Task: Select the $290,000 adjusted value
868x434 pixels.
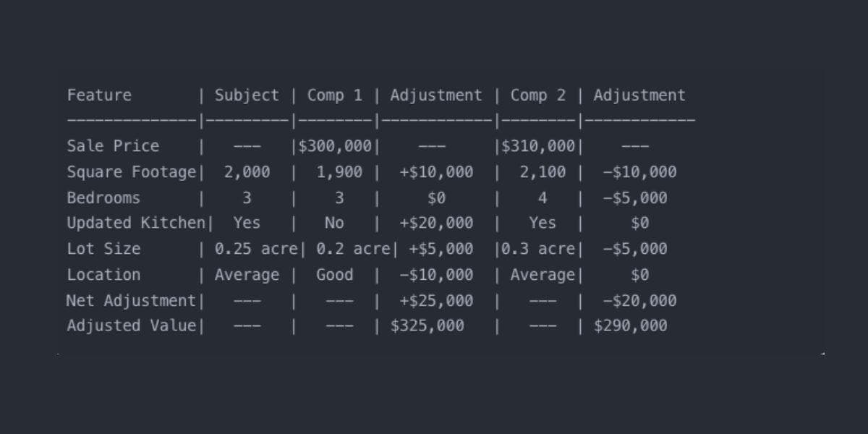Action: (x=630, y=325)
